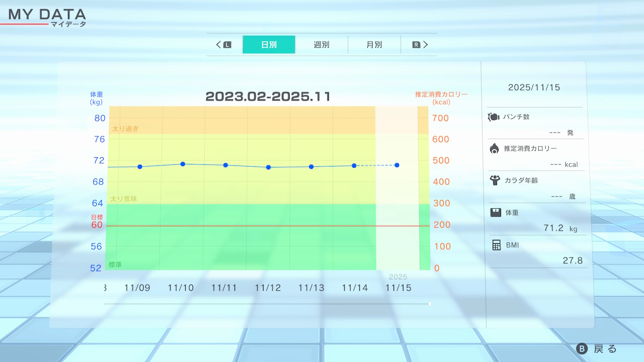Click the 11/12 weight data point
Viewport: 644px width, 362px height.
pyautogui.click(x=268, y=167)
